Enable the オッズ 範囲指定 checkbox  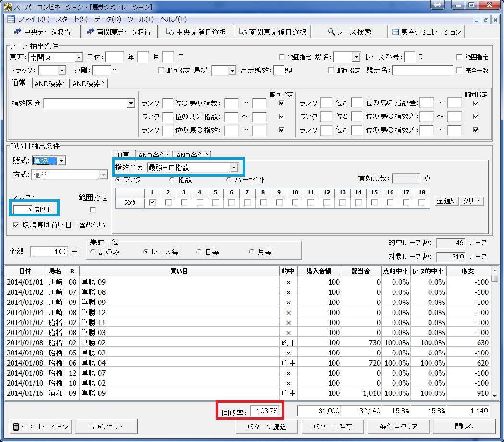[x=93, y=210]
